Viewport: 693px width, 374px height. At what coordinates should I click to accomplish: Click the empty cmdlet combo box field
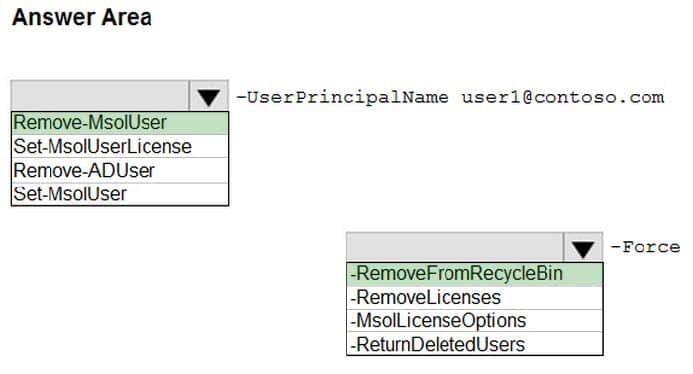point(100,96)
